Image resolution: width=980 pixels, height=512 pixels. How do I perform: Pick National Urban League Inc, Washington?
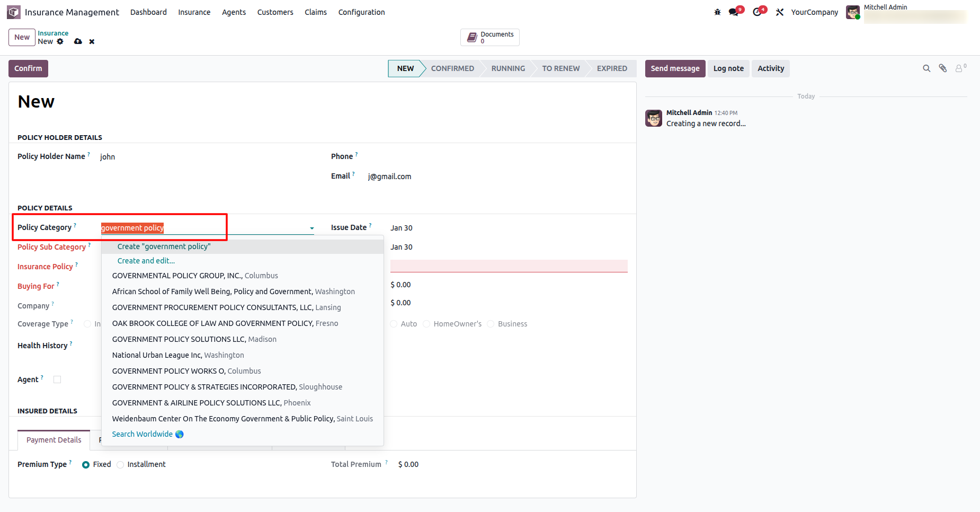coord(243,355)
